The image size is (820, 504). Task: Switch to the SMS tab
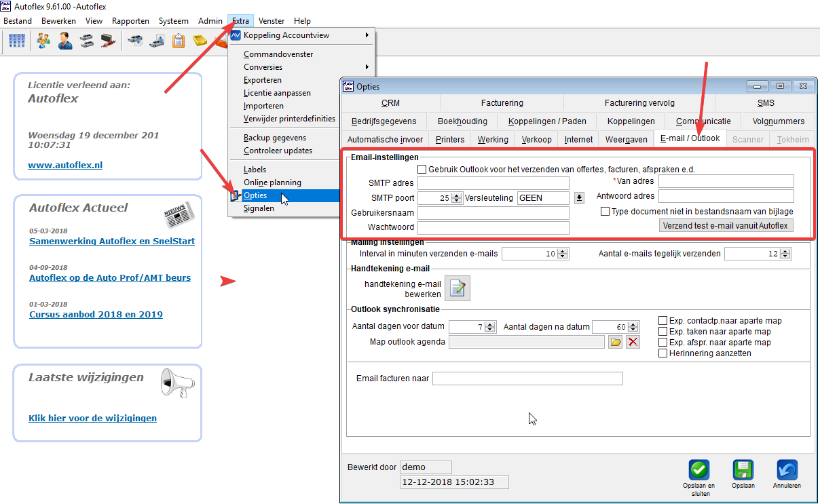pyautogui.click(x=766, y=103)
